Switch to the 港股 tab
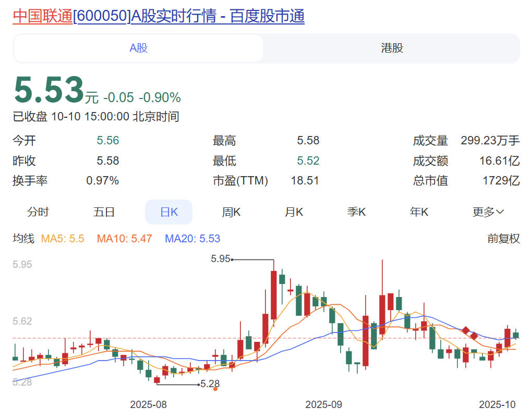 coord(392,48)
